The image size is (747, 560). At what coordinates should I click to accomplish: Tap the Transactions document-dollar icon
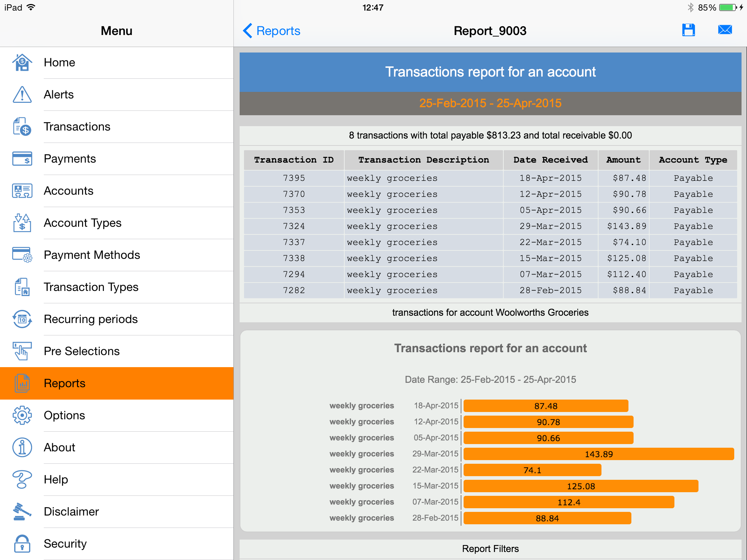22,127
